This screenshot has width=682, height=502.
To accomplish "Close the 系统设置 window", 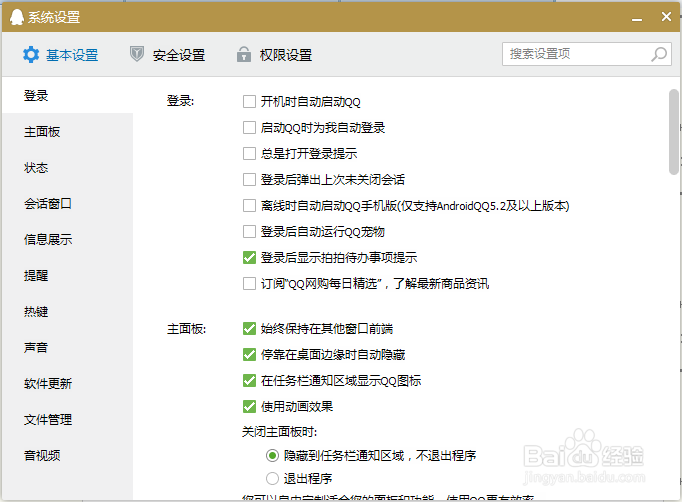I will click(x=666, y=17).
